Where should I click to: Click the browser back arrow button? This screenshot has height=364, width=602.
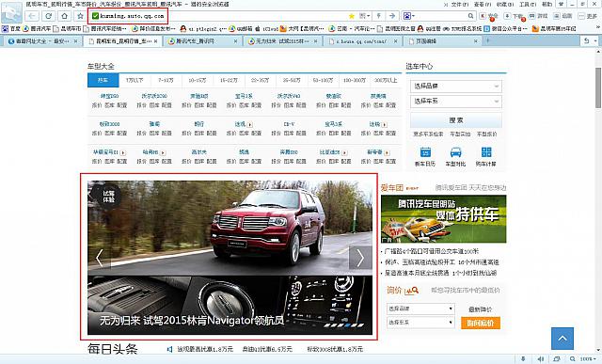(x=32, y=16)
